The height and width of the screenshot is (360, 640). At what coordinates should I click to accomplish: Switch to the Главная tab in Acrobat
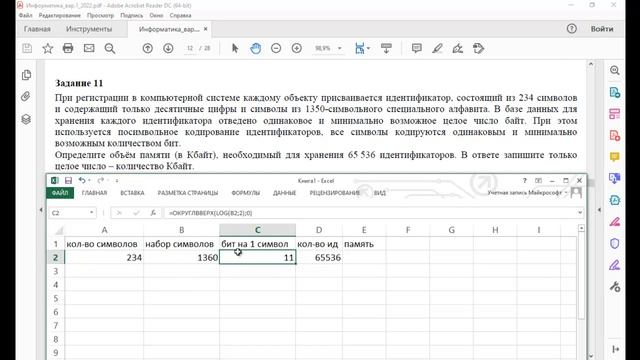(x=37, y=29)
